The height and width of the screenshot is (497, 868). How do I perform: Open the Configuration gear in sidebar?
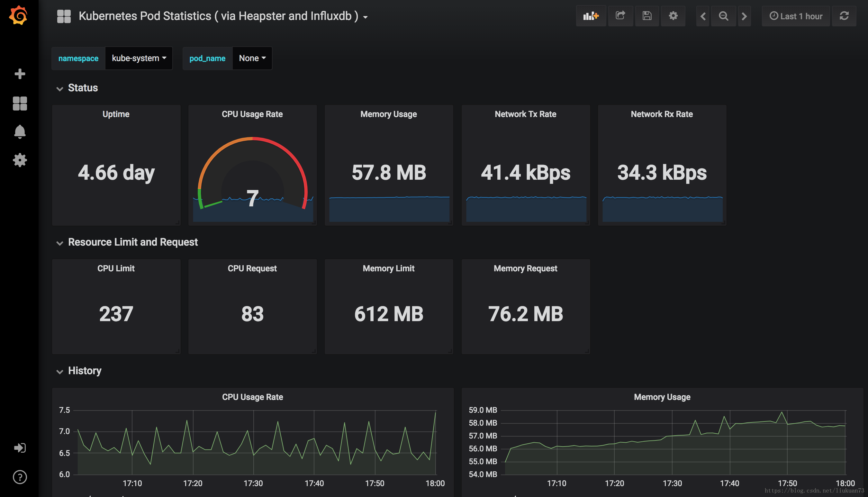pos(20,160)
